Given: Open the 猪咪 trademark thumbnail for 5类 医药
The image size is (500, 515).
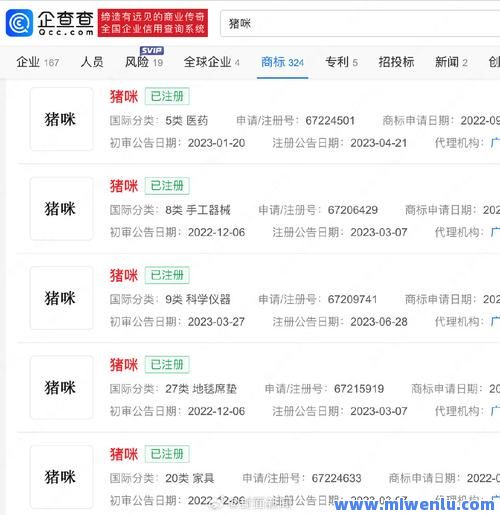Looking at the screenshot, I should click(61, 119).
